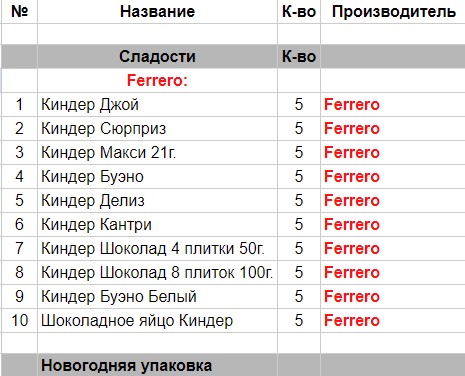465x376 pixels.
Task: Select Киндер Шоколад 8 плиток 100г. cell
Action: (x=157, y=272)
